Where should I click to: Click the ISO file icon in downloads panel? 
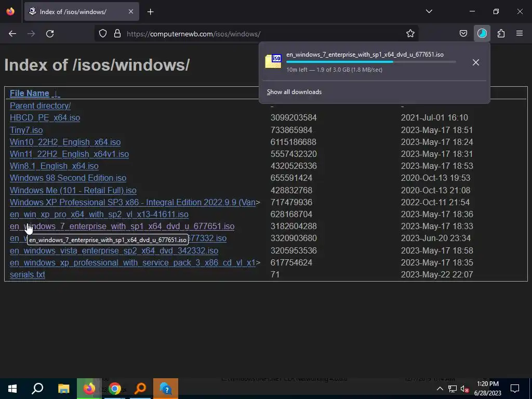click(273, 61)
